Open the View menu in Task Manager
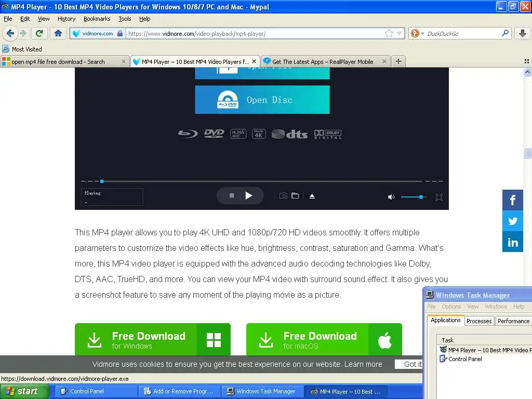Screen dimensions: 532x399 (473, 307)
